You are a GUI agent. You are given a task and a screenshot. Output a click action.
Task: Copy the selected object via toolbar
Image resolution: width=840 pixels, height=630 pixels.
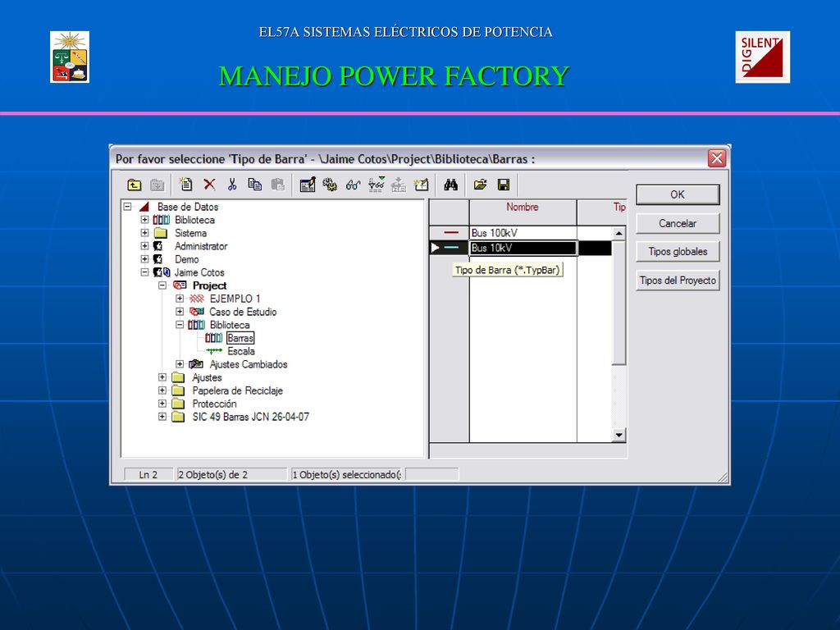(254, 185)
